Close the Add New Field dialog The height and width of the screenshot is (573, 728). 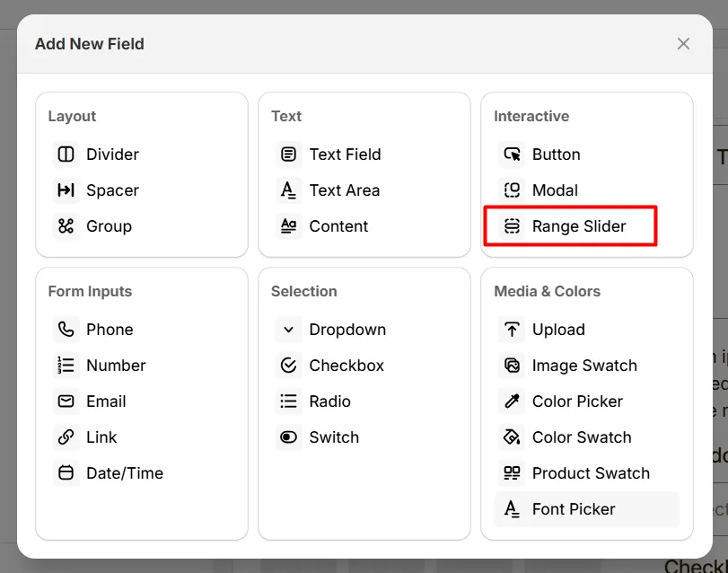pos(683,44)
